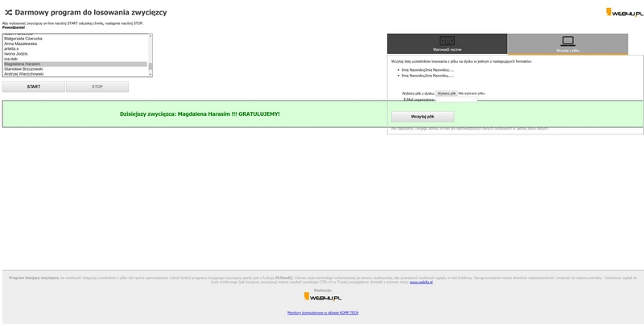644x326 pixels.
Task: Click the WEB4U.PL logo in top-right corner
Action: [x=624, y=12]
